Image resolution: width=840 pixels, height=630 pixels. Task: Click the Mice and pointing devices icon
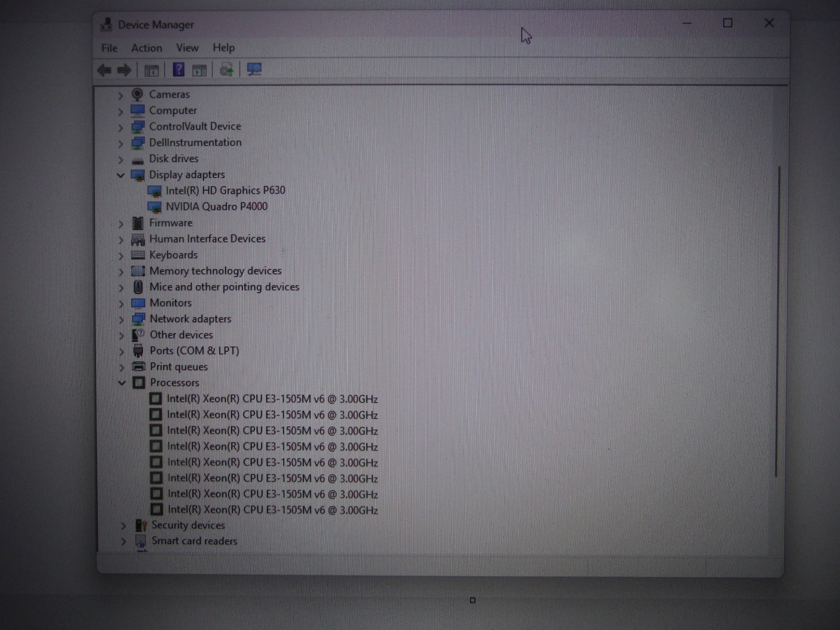coord(138,287)
